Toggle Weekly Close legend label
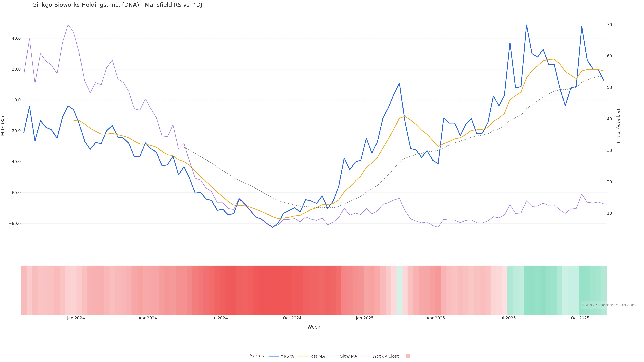 [x=386, y=356]
